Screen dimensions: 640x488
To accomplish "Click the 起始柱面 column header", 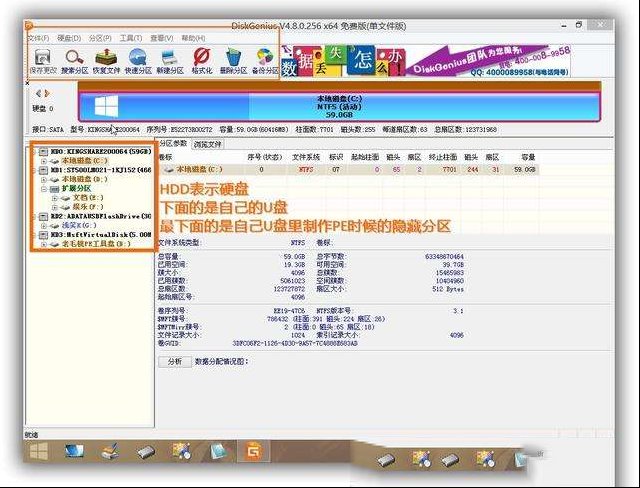I will coord(365,157).
